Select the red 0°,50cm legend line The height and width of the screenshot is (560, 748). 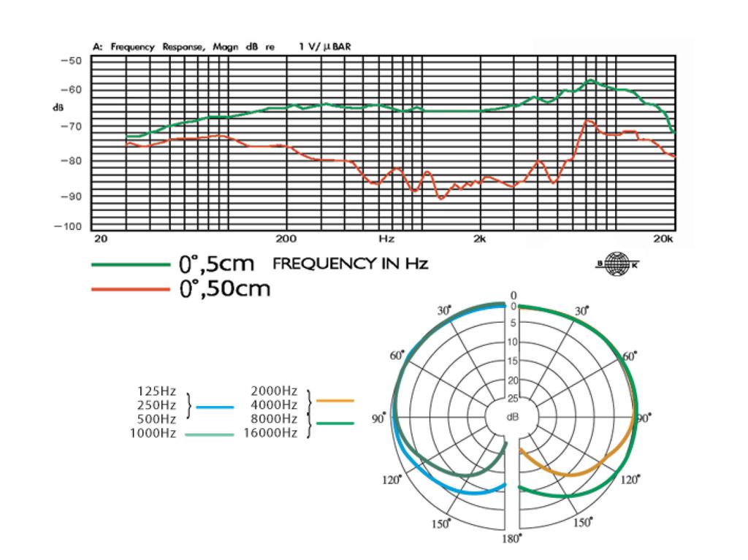click(129, 290)
